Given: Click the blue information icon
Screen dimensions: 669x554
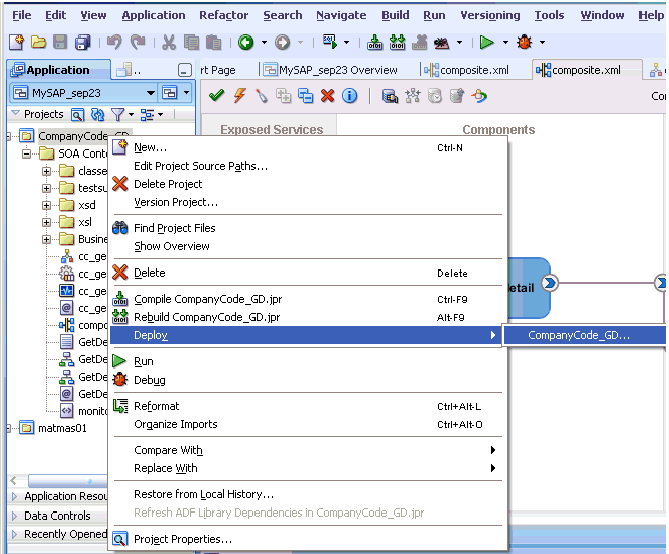Looking at the screenshot, I should click(349, 96).
